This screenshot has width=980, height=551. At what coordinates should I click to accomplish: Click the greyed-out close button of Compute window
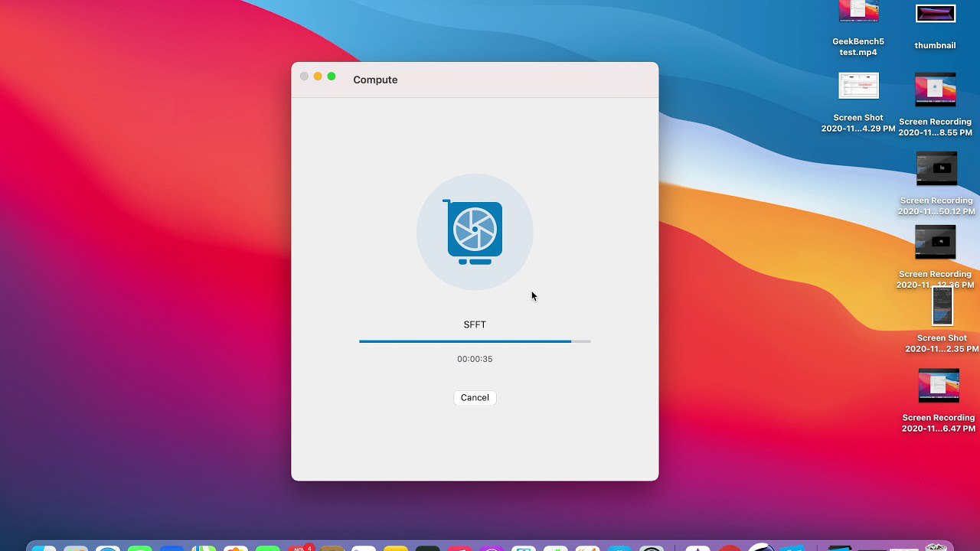304,77
